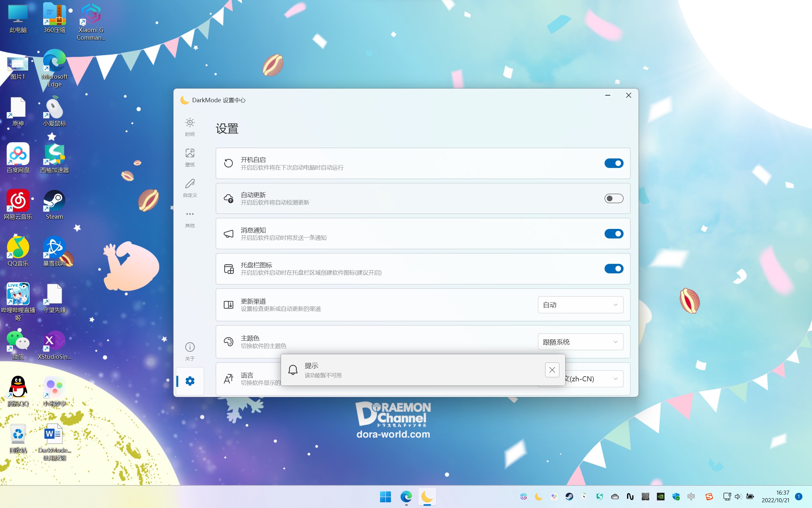
Task: Open the 语言 dropdown showing zh-CN
Action: pyautogui.click(x=594, y=379)
